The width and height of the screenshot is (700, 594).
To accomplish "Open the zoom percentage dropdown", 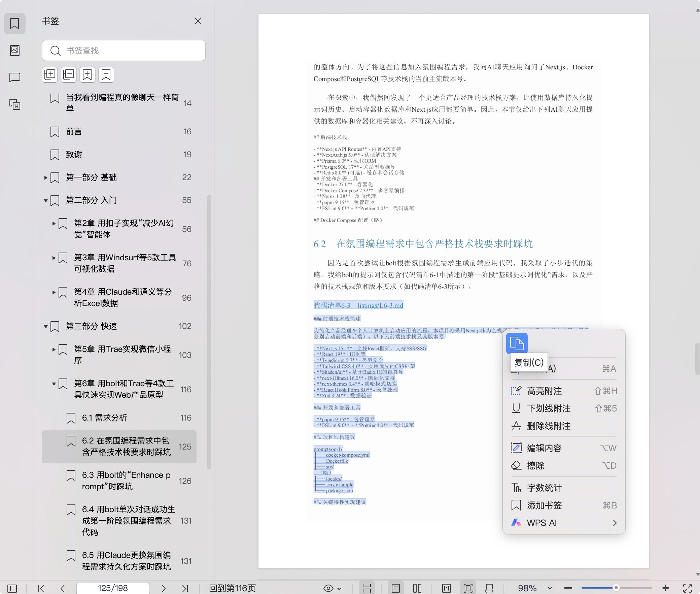I will pyautogui.click(x=550, y=588).
